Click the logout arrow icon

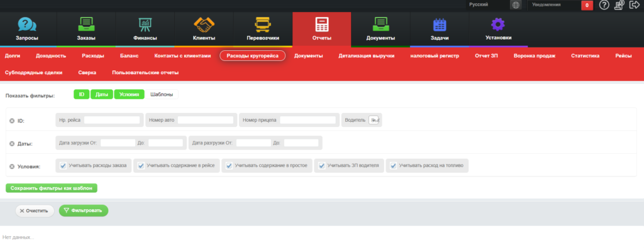click(635, 5)
